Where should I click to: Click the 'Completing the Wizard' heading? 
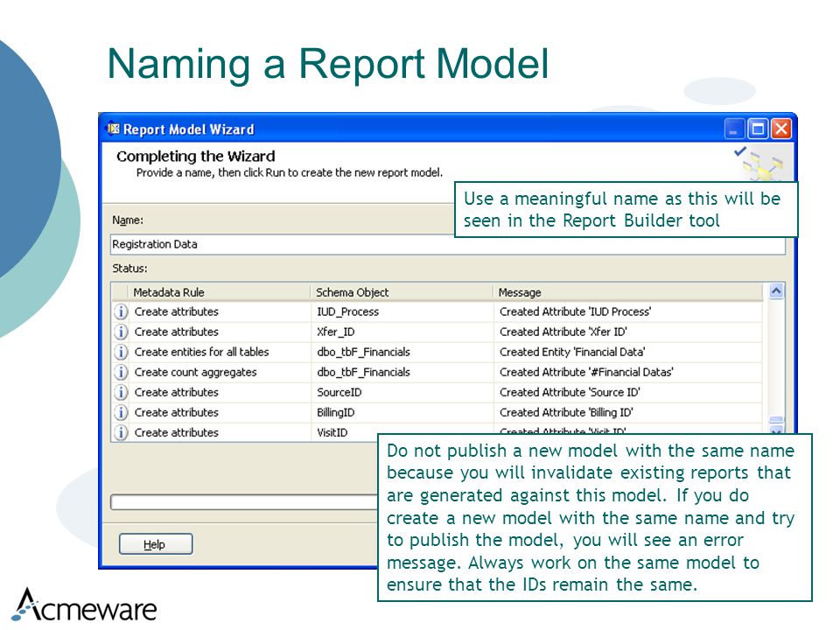[x=195, y=157]
